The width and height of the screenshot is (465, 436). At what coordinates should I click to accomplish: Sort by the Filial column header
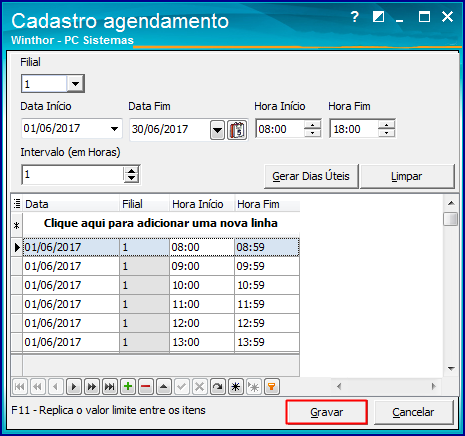point(144,204)
